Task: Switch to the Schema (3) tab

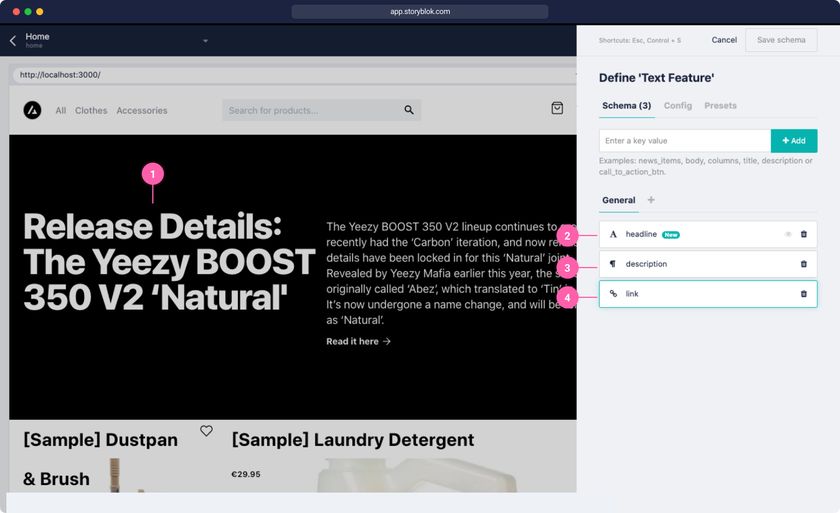Action: click(x=626, y=106)
